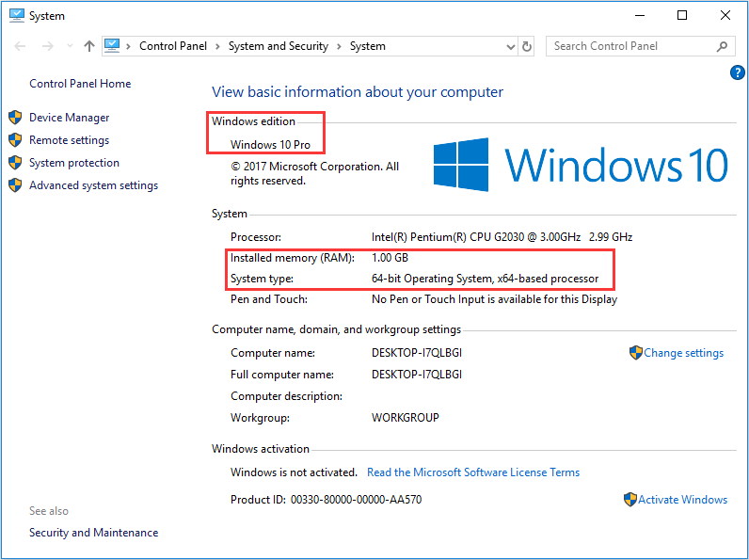Open address bar history dropdown
Viewport: 749px width, 560px height.
tap(511, 47)
